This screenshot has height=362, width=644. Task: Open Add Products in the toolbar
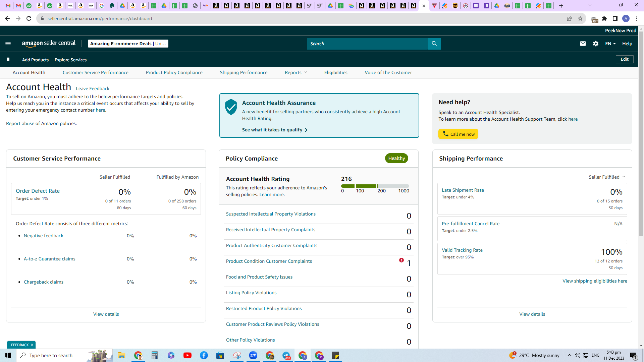(x=35, y=60)
